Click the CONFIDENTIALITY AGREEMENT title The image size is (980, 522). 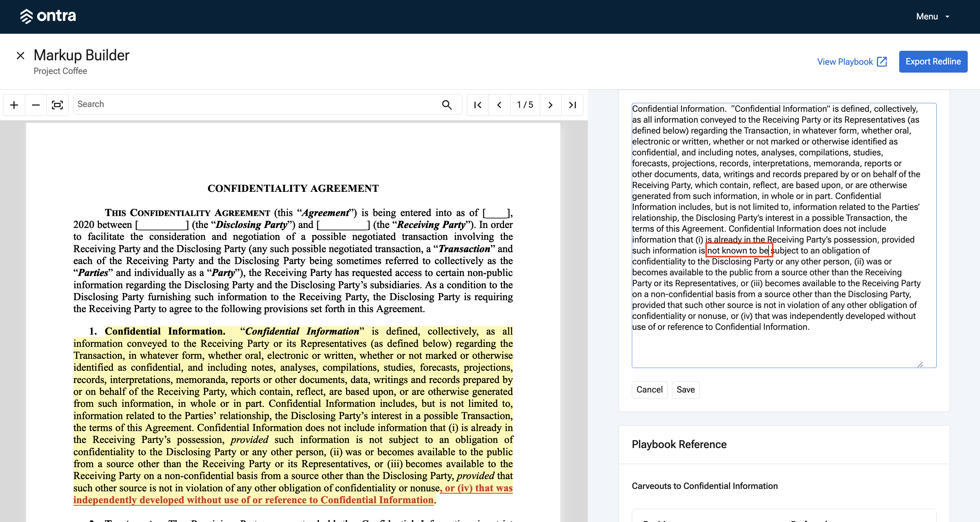(293, 188)
